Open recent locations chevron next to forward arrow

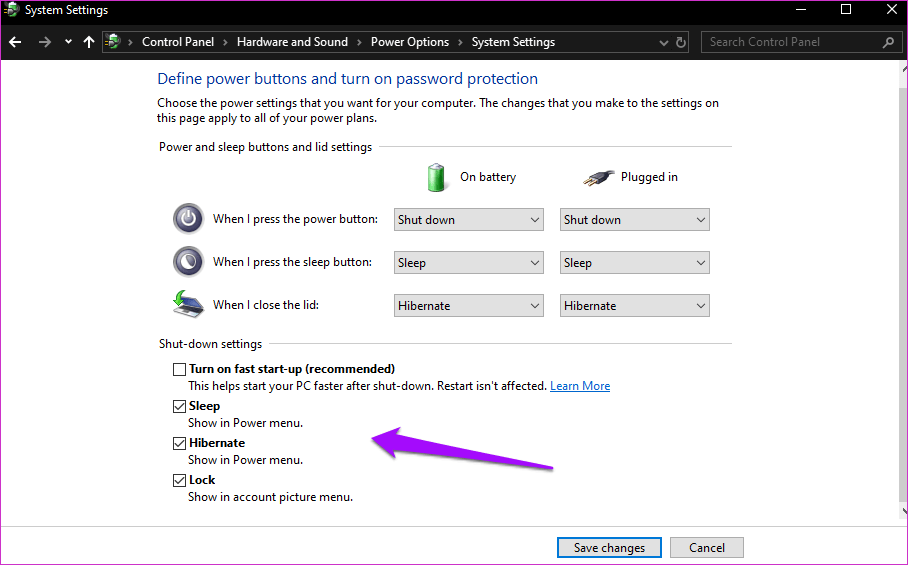pyautogui.click(x=68, y=42)
